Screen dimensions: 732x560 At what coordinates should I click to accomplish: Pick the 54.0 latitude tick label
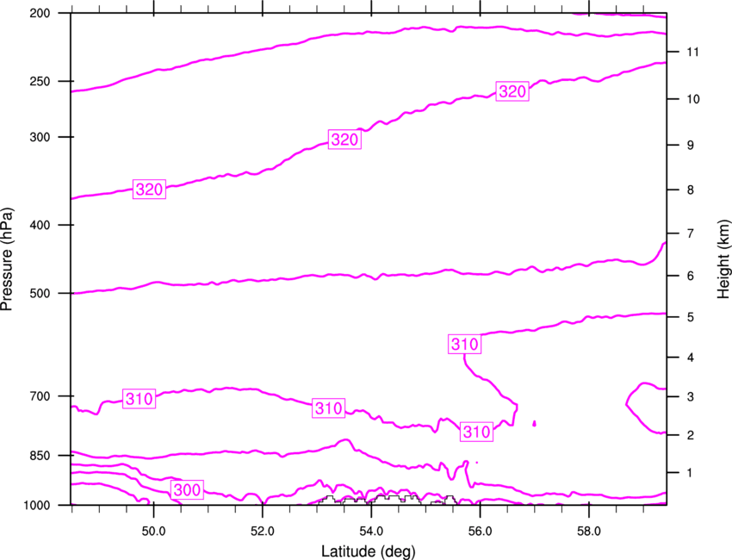[x=371, y=532]
